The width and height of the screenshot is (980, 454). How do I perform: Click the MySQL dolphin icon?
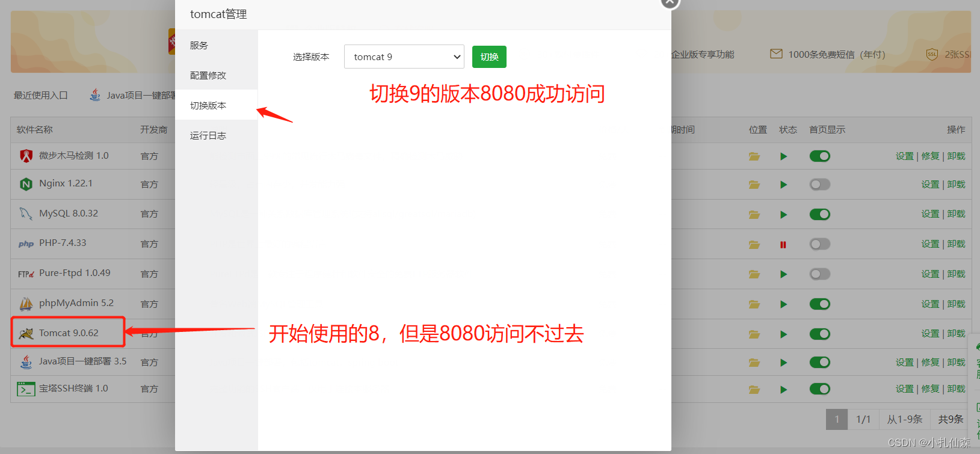26,213
